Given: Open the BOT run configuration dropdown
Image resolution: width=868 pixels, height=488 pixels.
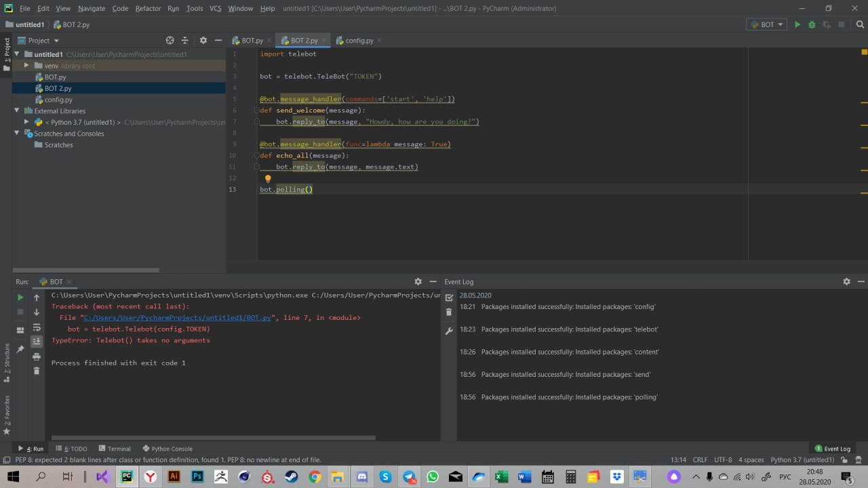Looking at the screenshot, I should pos(767,24).
